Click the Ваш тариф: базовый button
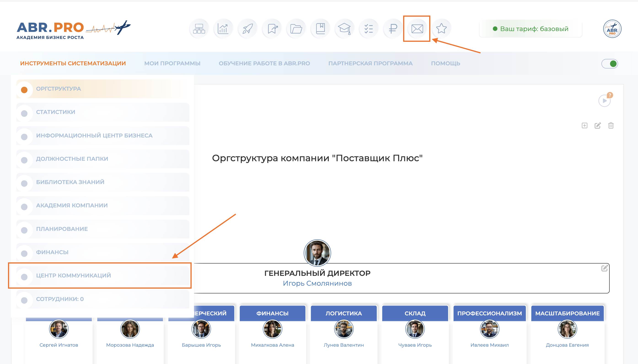Screen dimensions: 638x364 (x=530, y=29)
